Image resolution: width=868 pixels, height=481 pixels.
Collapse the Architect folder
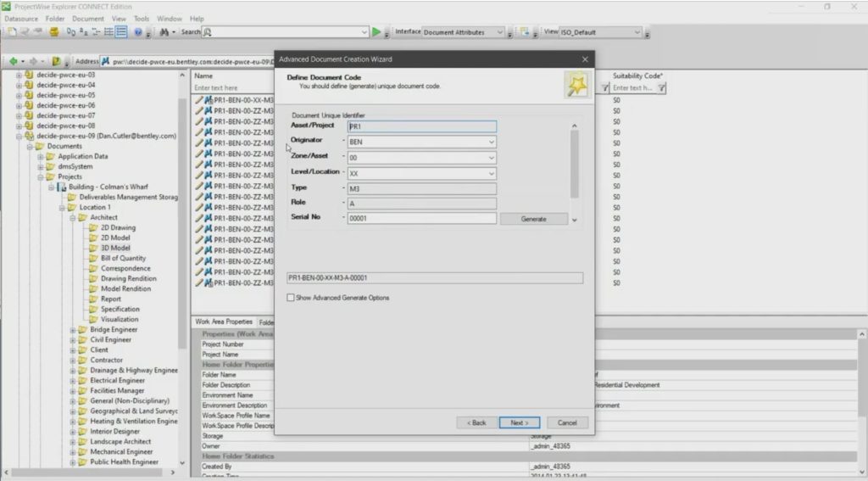(x=73, y=218)
